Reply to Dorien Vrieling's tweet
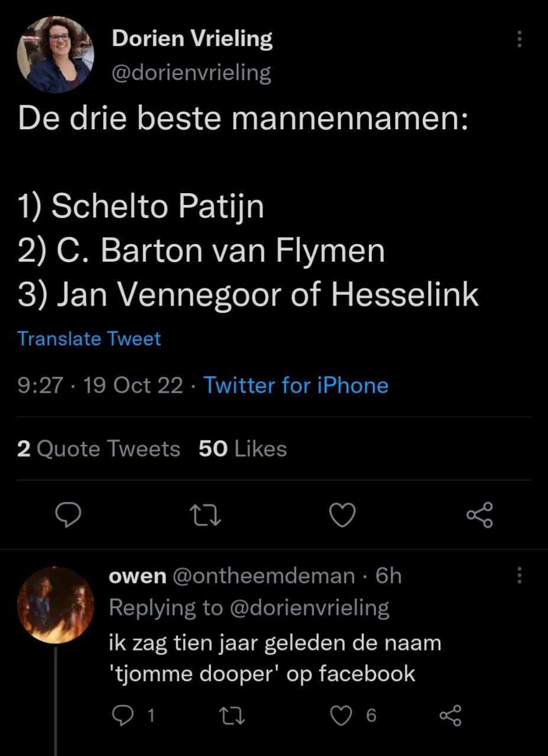The width and height of the screenshot is (548, 756). [68, 517]
